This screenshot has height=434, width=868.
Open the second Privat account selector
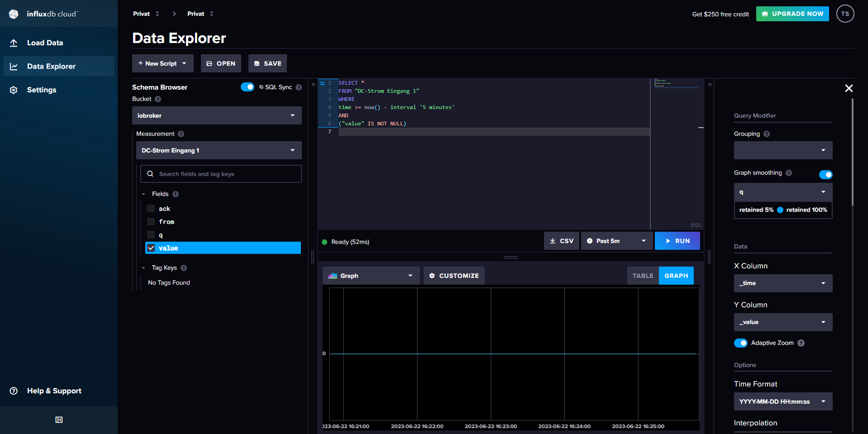200,14
